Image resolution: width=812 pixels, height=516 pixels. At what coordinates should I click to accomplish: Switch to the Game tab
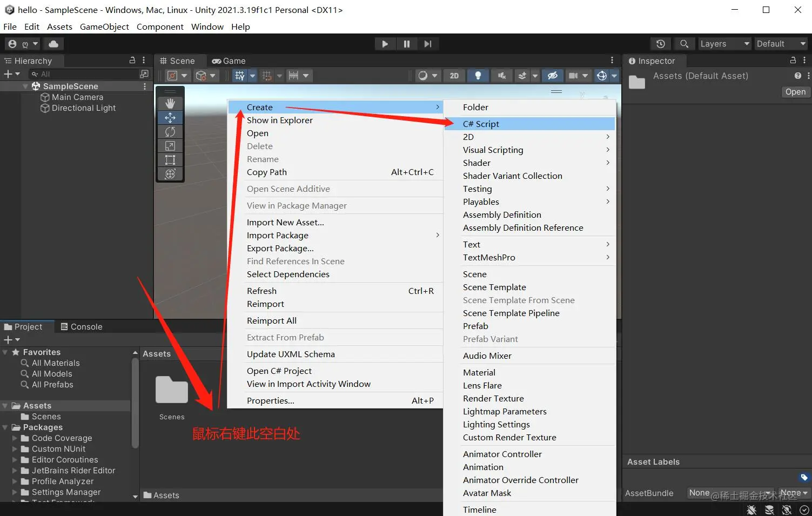click(229, 61)
